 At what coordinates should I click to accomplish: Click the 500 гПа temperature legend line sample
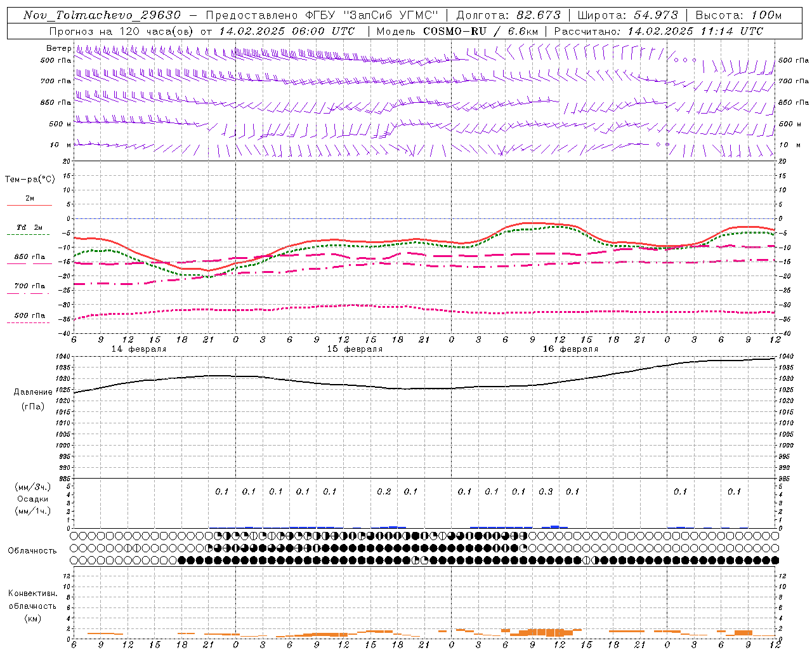click(x=28, y=322)
